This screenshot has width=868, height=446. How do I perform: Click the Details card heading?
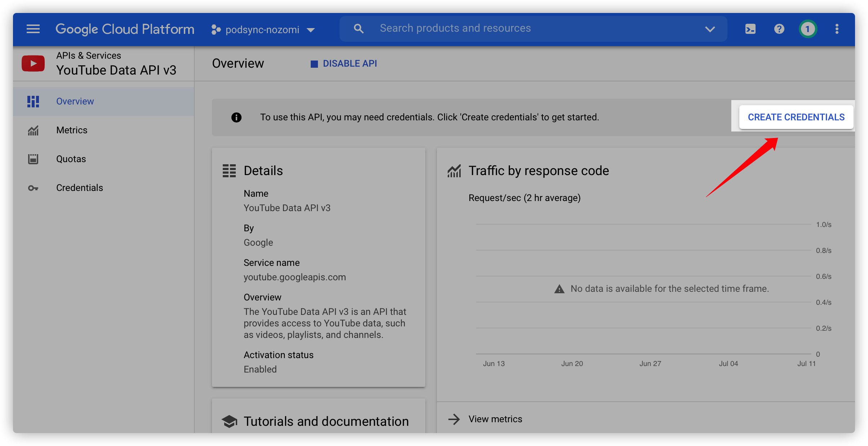pyautogui.click(x=263, y=171)
